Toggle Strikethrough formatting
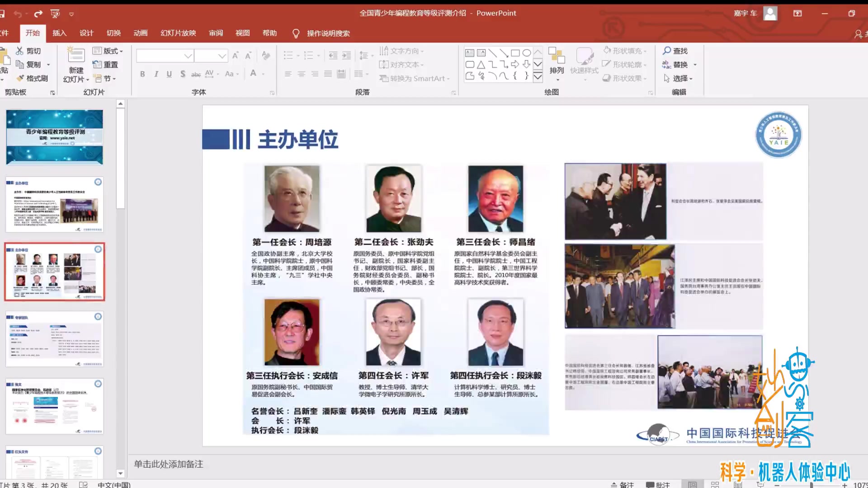This screenshot has width=868, height=488. click(196, 74)
